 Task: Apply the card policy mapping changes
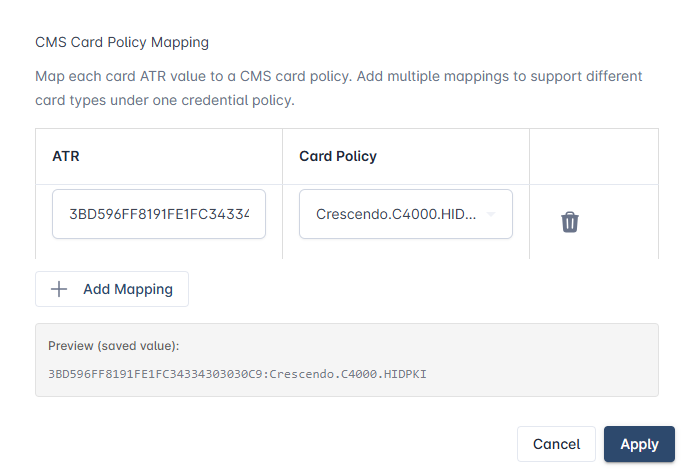pyautogui.click(x=639, y=444)
